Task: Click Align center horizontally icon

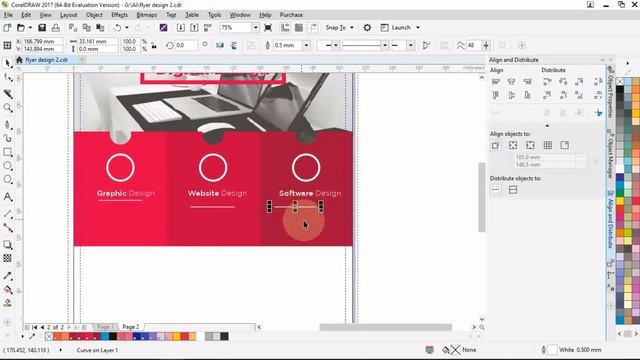Action: [511, 82]
